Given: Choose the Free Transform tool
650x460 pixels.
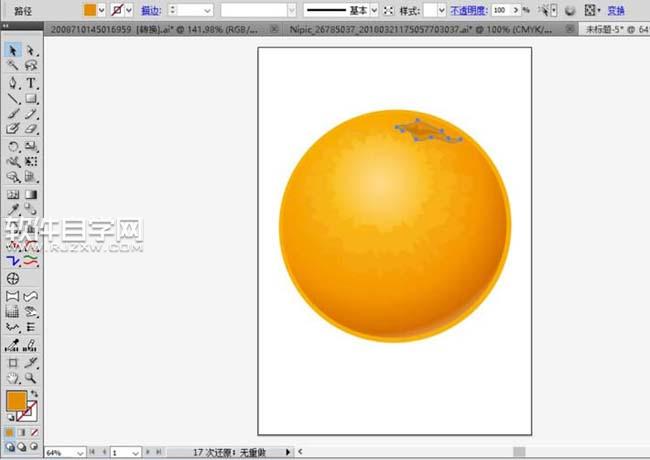Looking at the screenshot, I should [31, 162].
